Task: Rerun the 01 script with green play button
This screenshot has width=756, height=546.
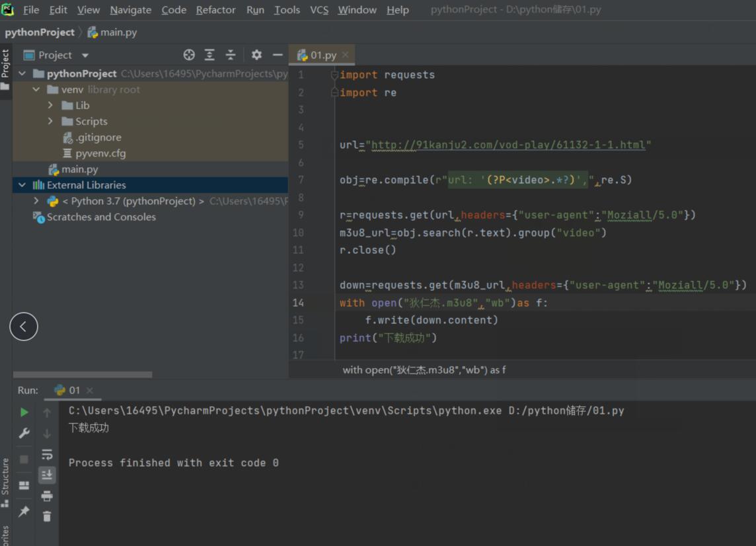Action: (x=24, y=412)
